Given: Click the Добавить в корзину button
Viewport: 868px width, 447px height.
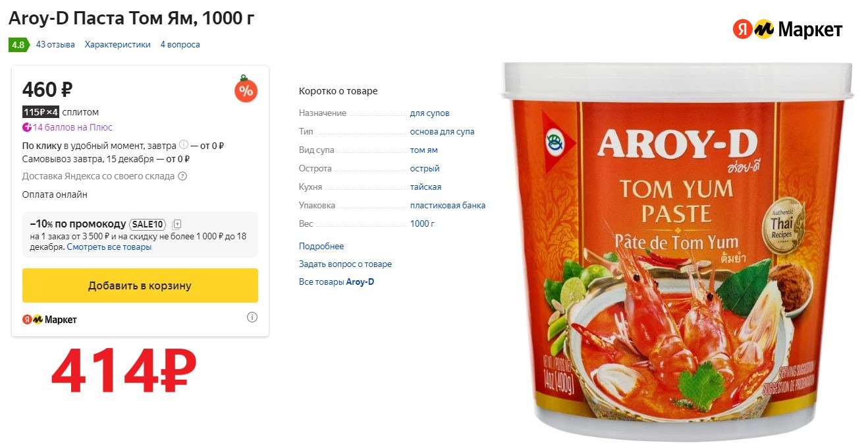Looking at the screenshot, I should pos(140,285).
